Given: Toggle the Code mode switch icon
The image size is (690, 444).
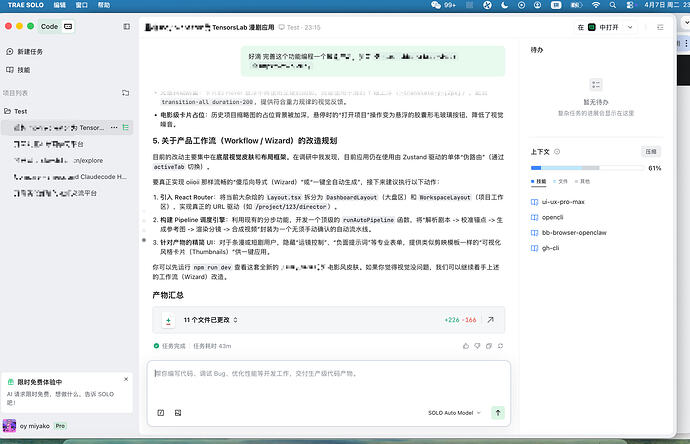Looking at the screenshot, I should (x=68, y=27).
